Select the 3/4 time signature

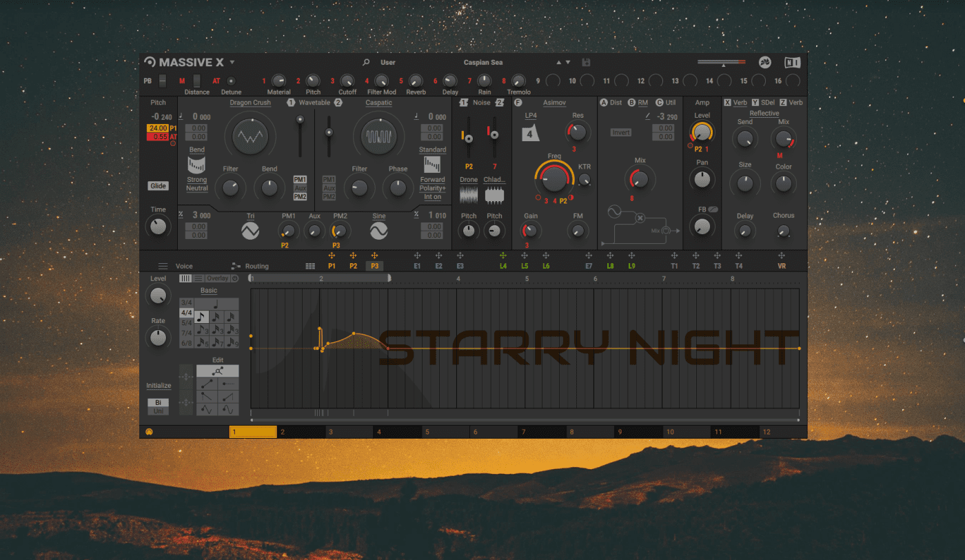click(x=187, y=302)
